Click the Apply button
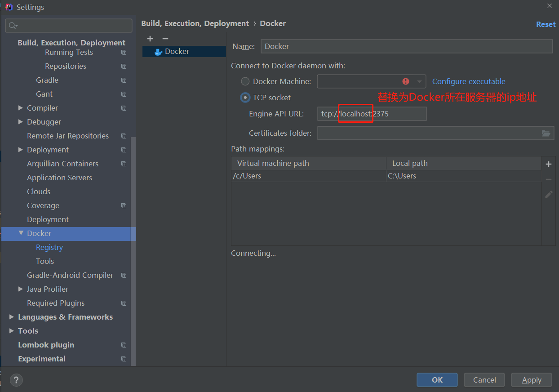 (532, 380)
